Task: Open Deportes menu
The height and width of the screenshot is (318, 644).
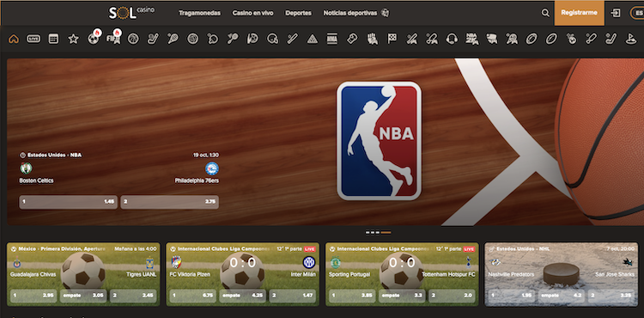Action: 298,13
